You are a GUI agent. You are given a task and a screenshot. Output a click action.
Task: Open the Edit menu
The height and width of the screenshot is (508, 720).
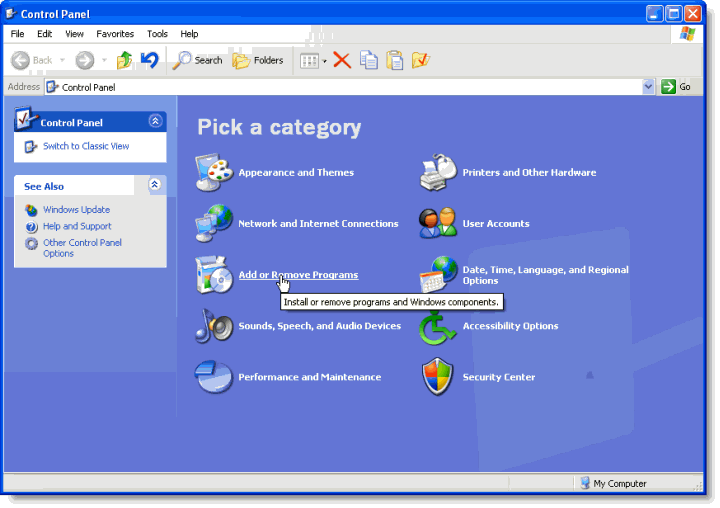tap(45, 34)
